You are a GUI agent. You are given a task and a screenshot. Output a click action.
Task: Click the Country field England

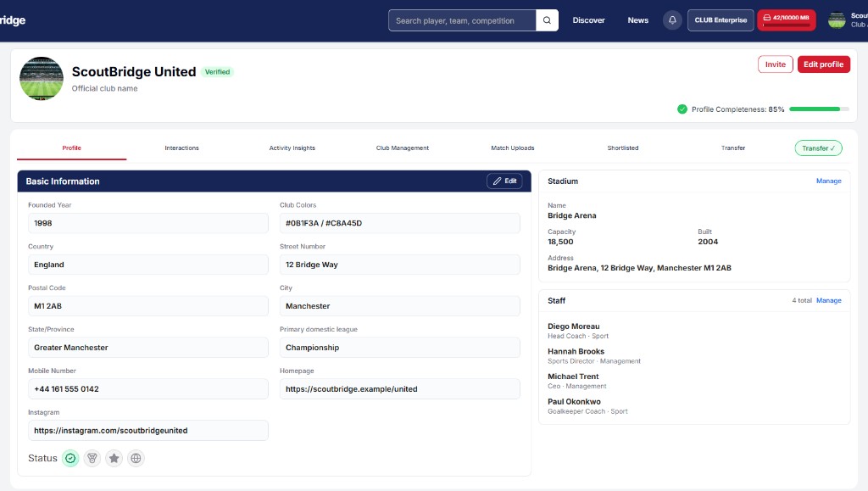point(148,265)
